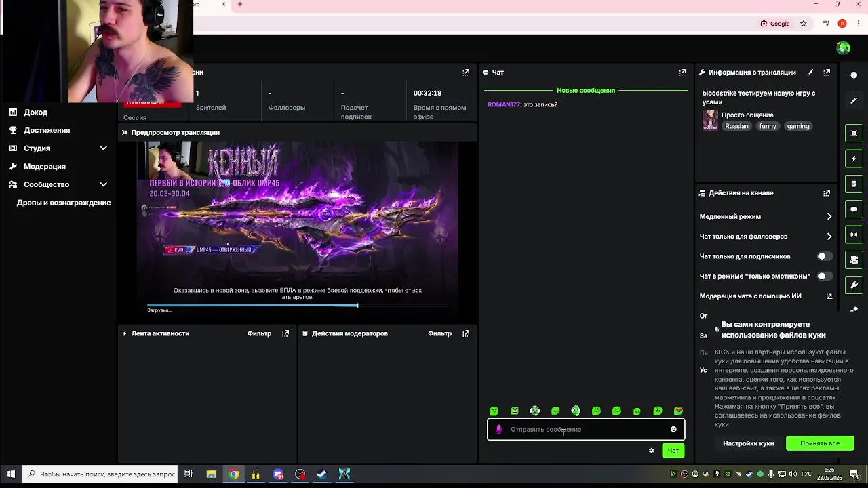868x488 pixels.
Task: Click the pencil icon in right sidebar
Action: coord(854,100)
